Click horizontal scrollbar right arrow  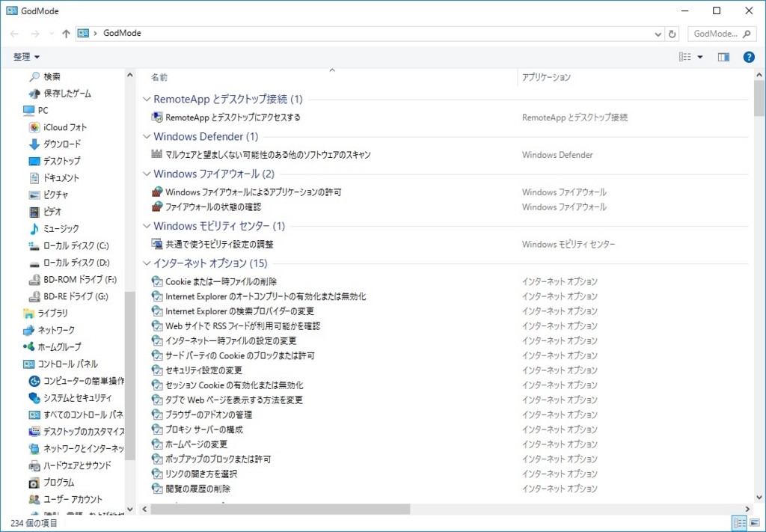[x=747, y=509]
